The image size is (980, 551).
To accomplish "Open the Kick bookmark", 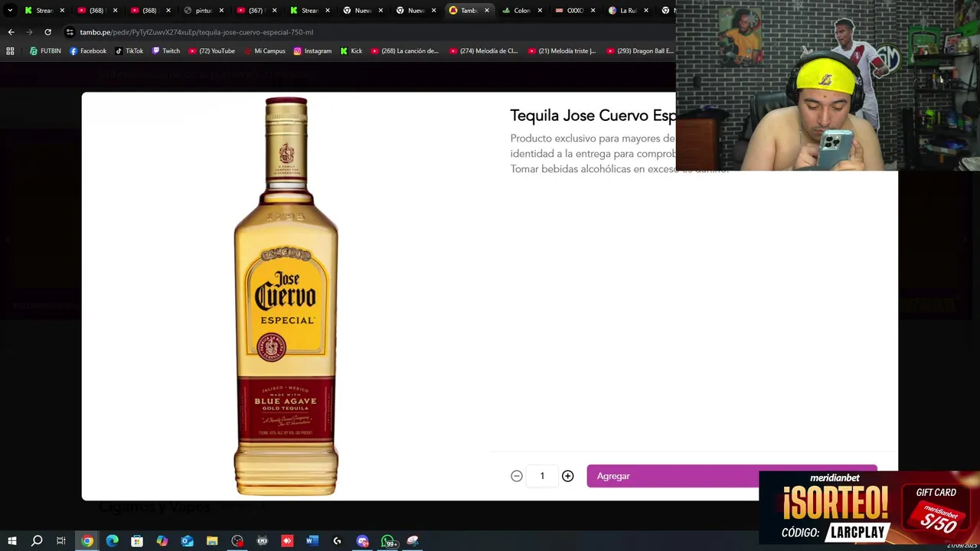I will 351,51.
